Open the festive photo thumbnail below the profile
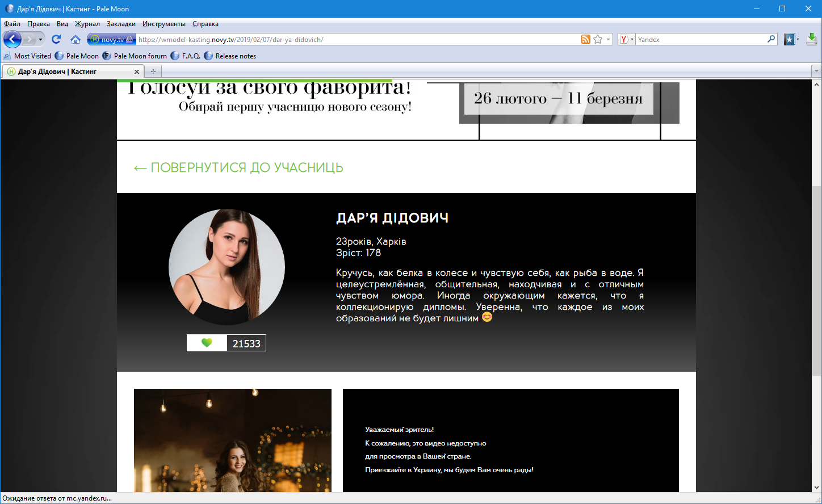The width and height of the screenshot is (822, 504). click(x=233, y=440)
